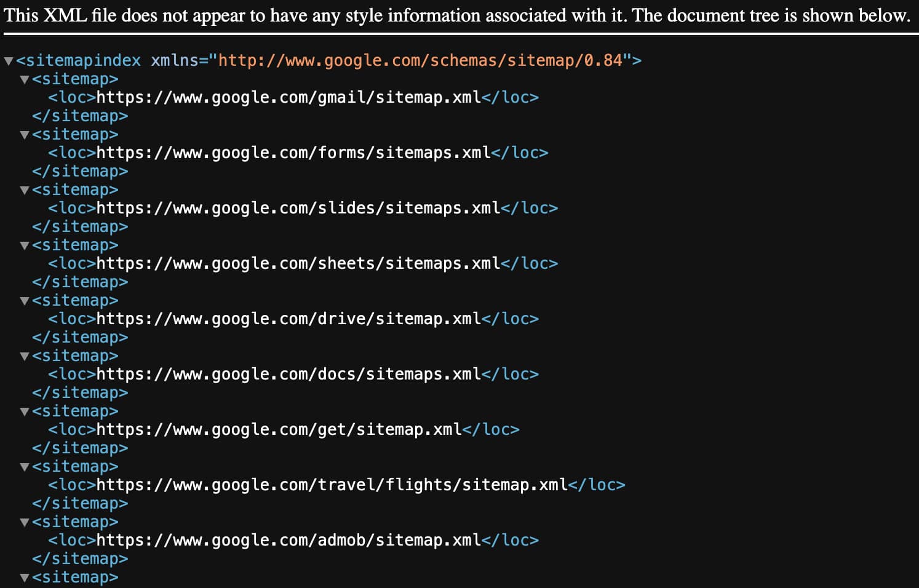
Task: Collapse the travel flights sitemap entry
Action: 23,466
